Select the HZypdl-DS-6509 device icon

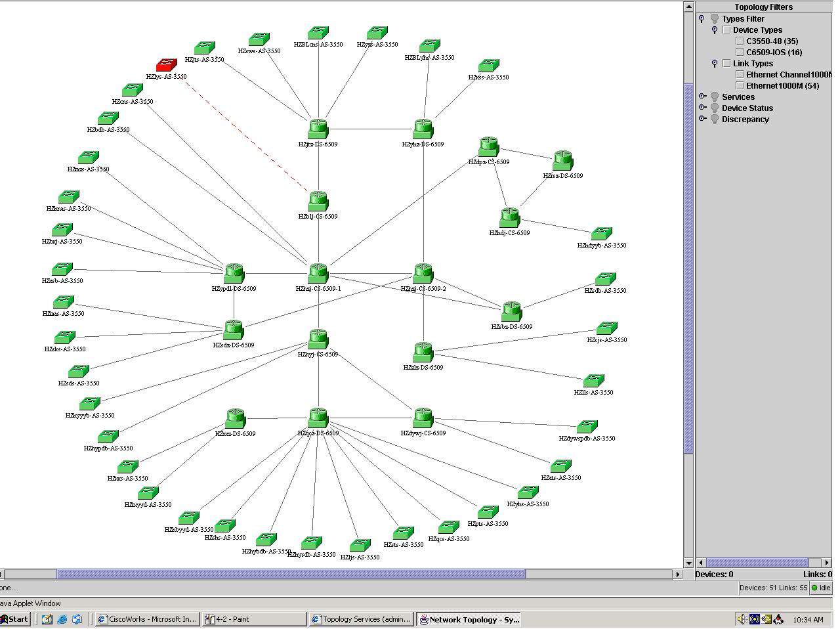click(234, 273)
